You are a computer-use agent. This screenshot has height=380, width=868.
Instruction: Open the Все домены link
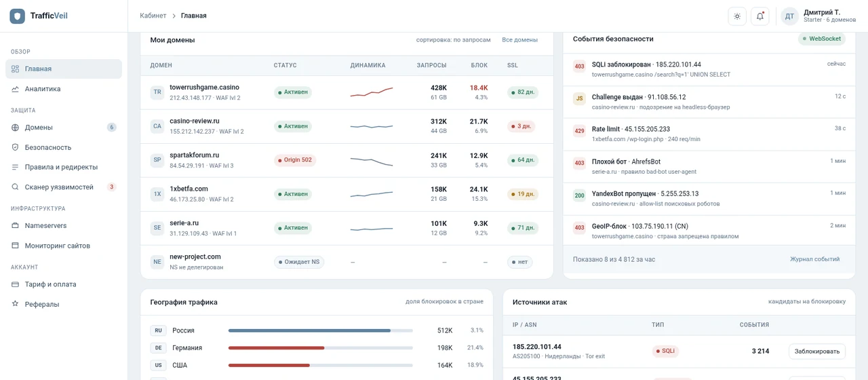tap(519, 40)
